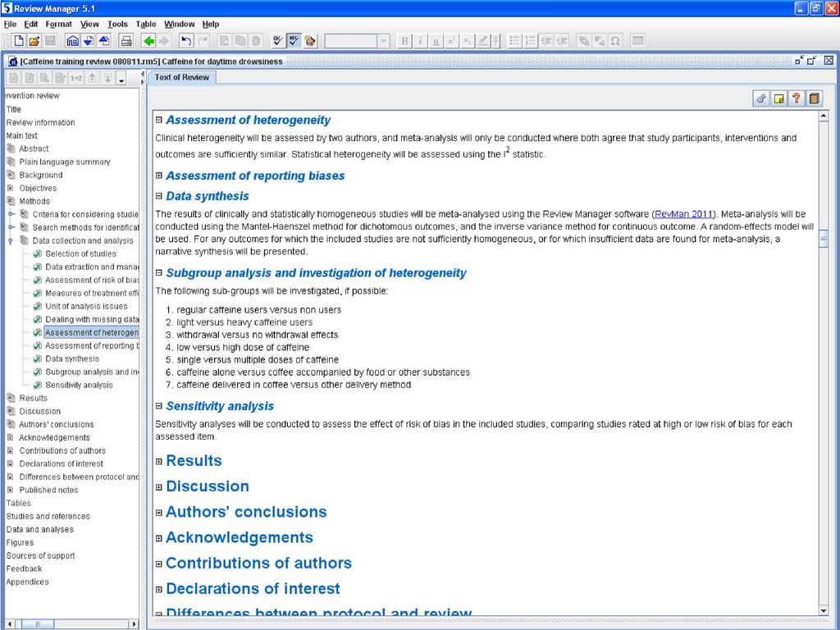
Task: Collapse the Sensitivity analysis heading
Action: click(x=158, y=405)
